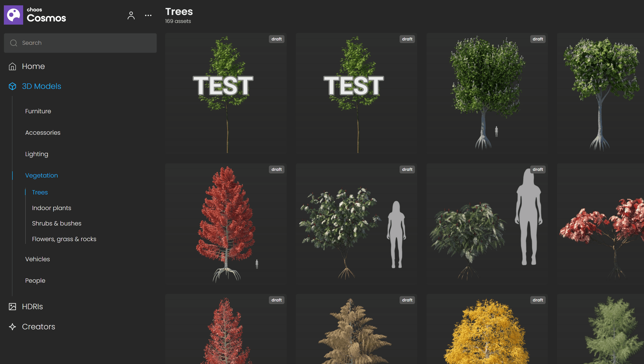The height and width of the screenshot is (364, 644).
Task: Click the magnifier search icon
Action: pos(13,43)
